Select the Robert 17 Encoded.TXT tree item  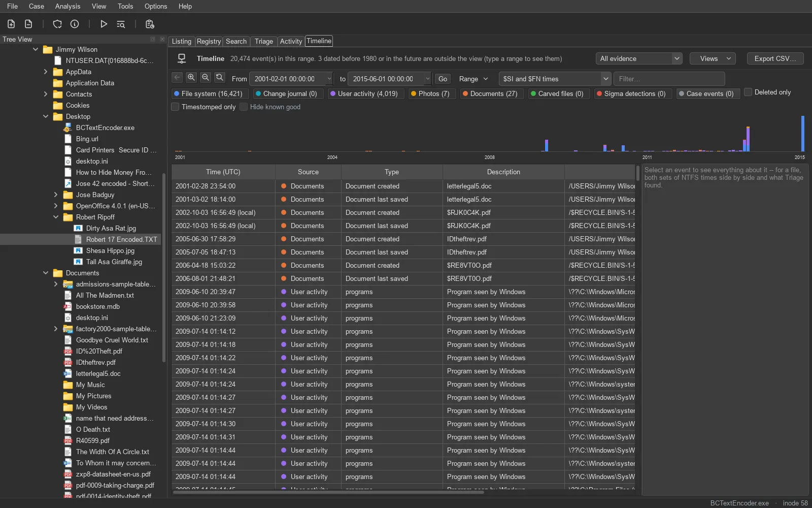click(121, 240)
